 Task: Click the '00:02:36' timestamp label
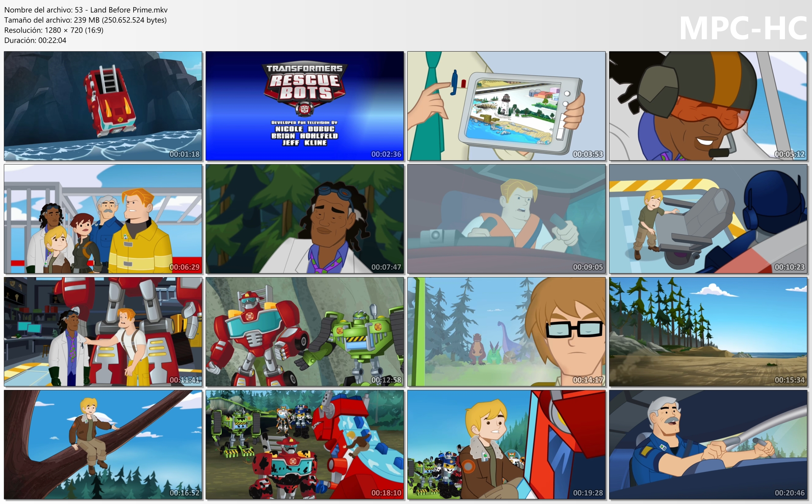(x=386, y=154)
